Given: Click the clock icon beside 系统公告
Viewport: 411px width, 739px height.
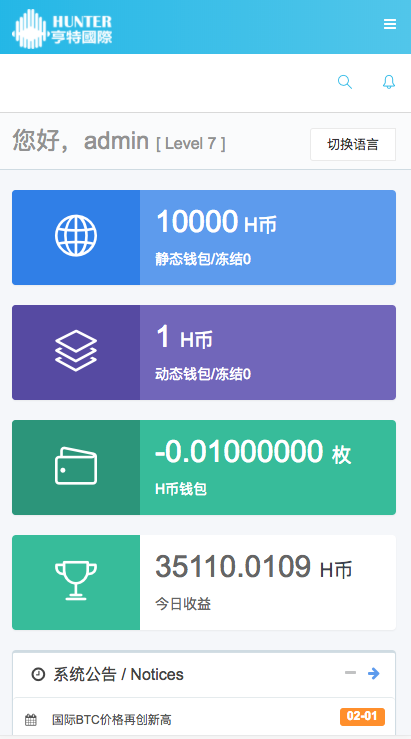Looking at the screenshot, I should tap(38, 674).
